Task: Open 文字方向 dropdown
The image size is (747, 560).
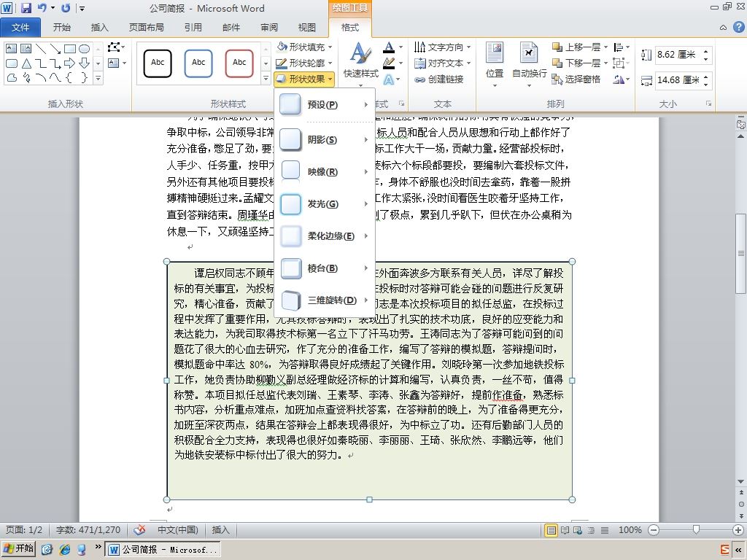Action: point(443,47)
